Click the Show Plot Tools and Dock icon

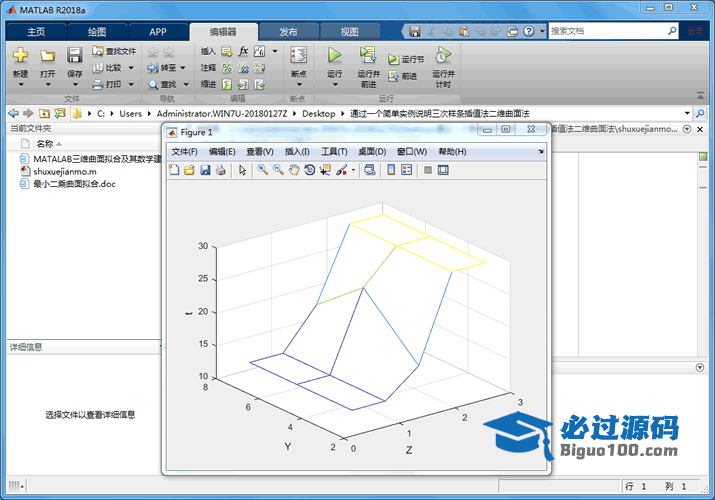443,170
